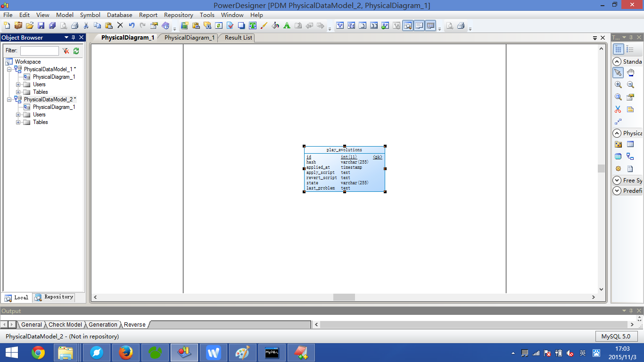Screen dimensions: 644x362
Task: Collapse the PhysicalDataModel_1 tree node
Action: click(9, 69)
